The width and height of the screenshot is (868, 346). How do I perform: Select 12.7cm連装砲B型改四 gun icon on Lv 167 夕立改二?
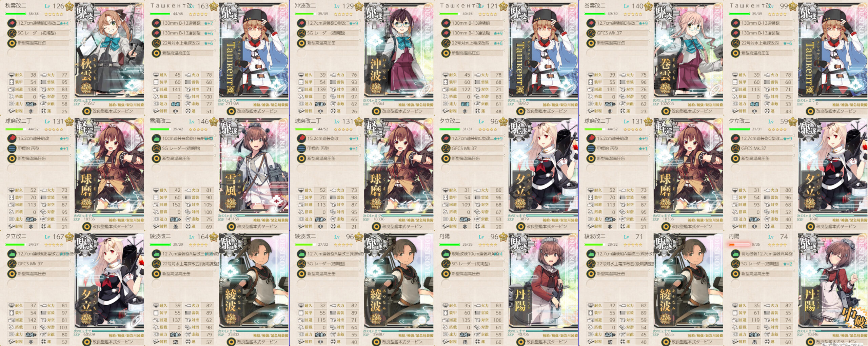[x=12, y=254]
